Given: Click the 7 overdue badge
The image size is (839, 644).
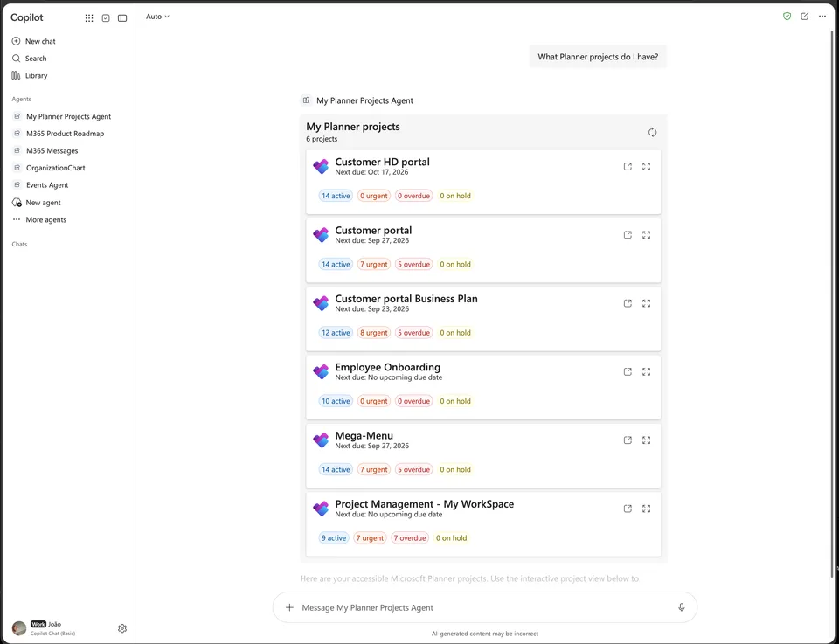Looking at the screenshot, I should coord(410,538).
